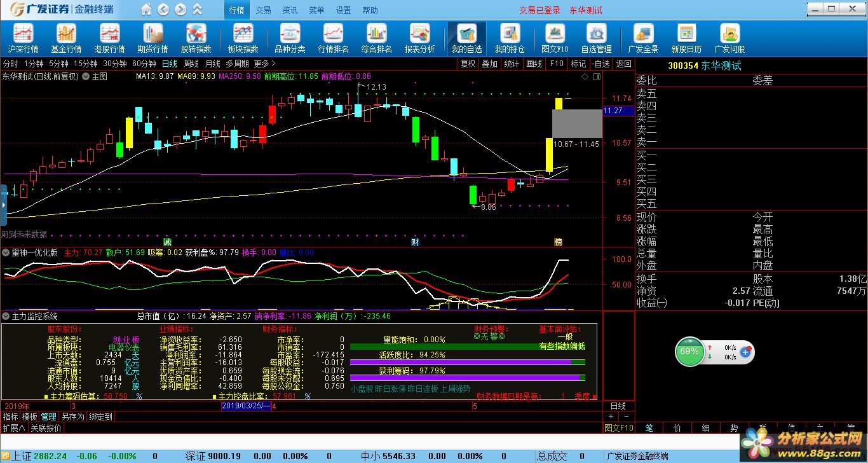
Task: Click the 画线 draw line button
Action: coord(534,64)
